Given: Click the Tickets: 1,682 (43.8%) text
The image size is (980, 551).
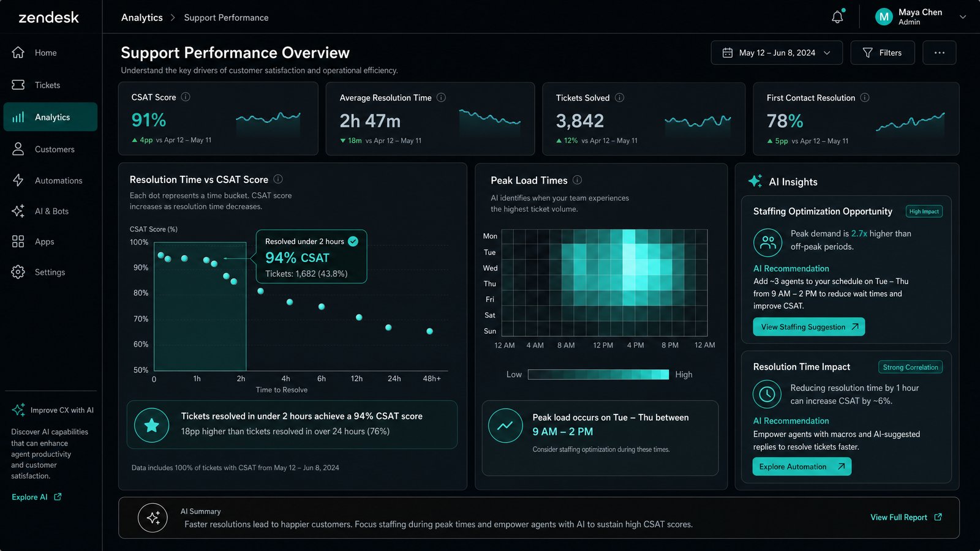Looking at the screenshot, I should coord(306,274).
